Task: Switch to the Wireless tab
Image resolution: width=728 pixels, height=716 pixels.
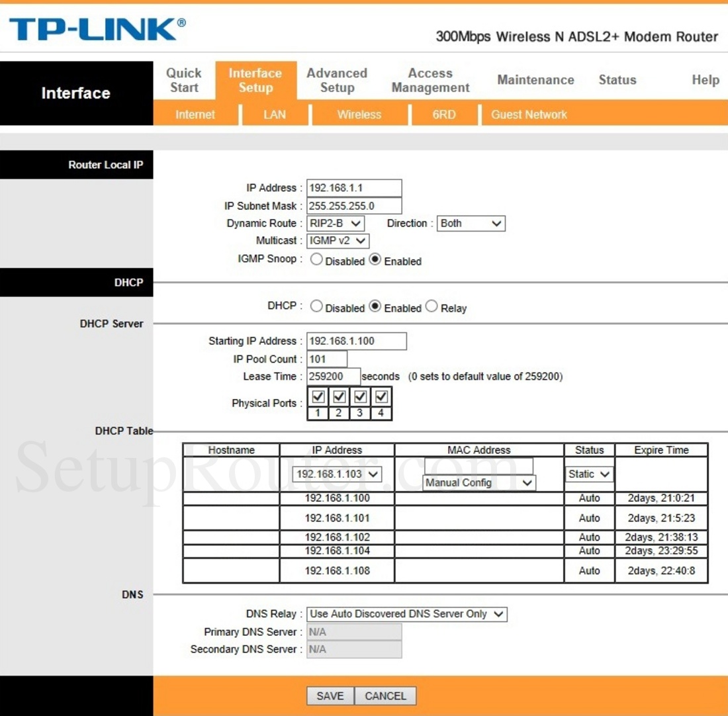Action: point(359,114)
